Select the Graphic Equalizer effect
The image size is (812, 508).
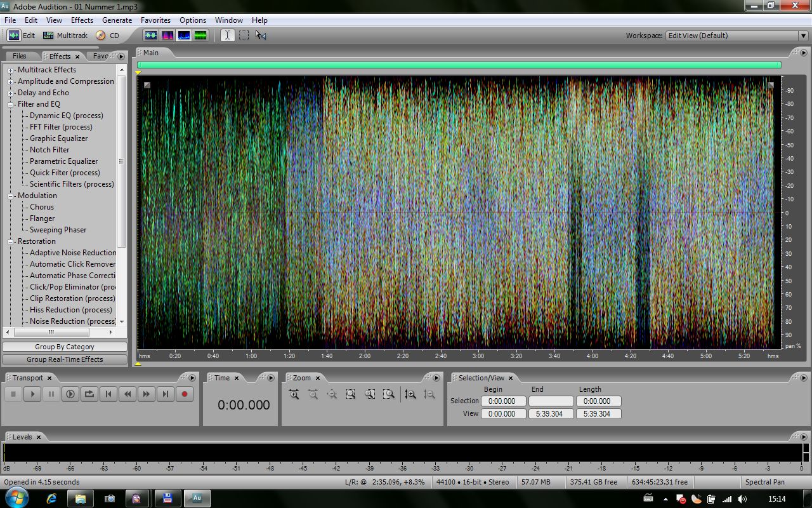pyautogui.click(x=59, y=138)
